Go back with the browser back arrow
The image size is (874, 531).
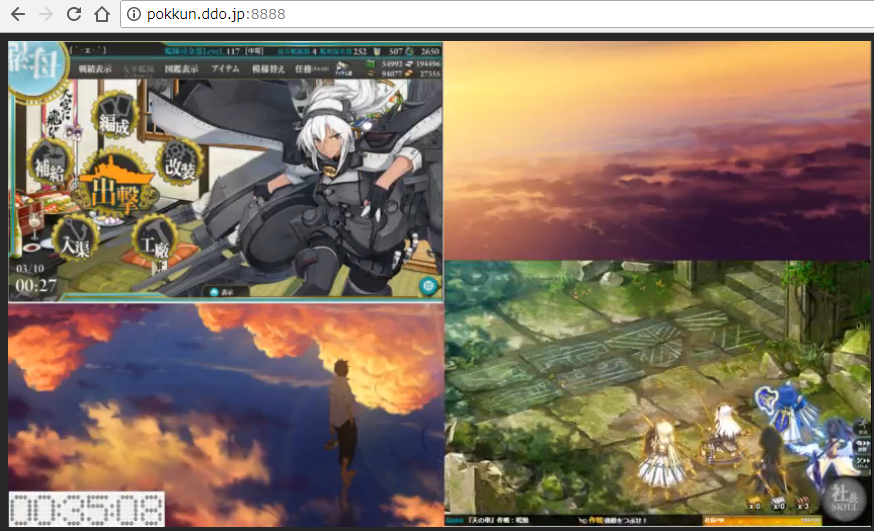pos(18,14)
